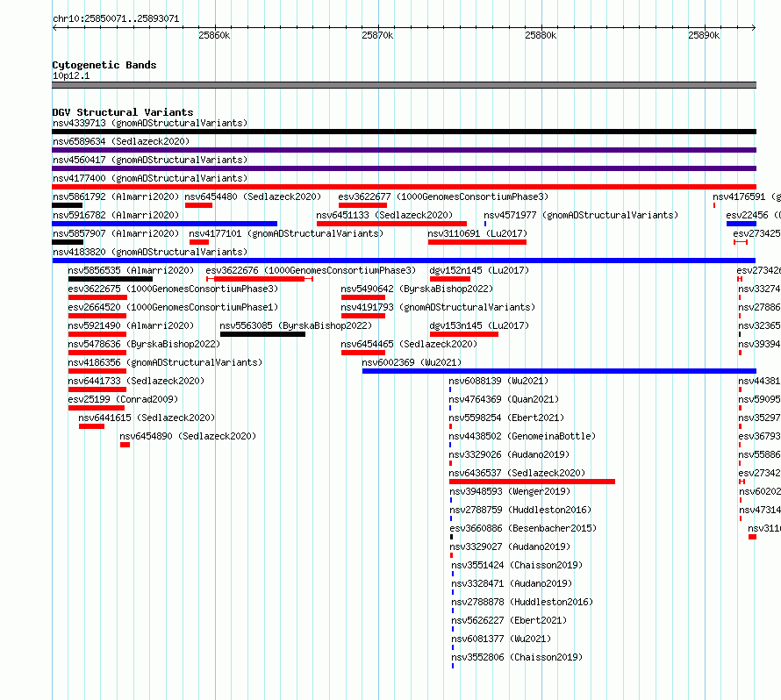Screen dimensions: 781x700
Task: Click esv3660886 (Besenbacher2015) label
Action: tap(523, 528)
